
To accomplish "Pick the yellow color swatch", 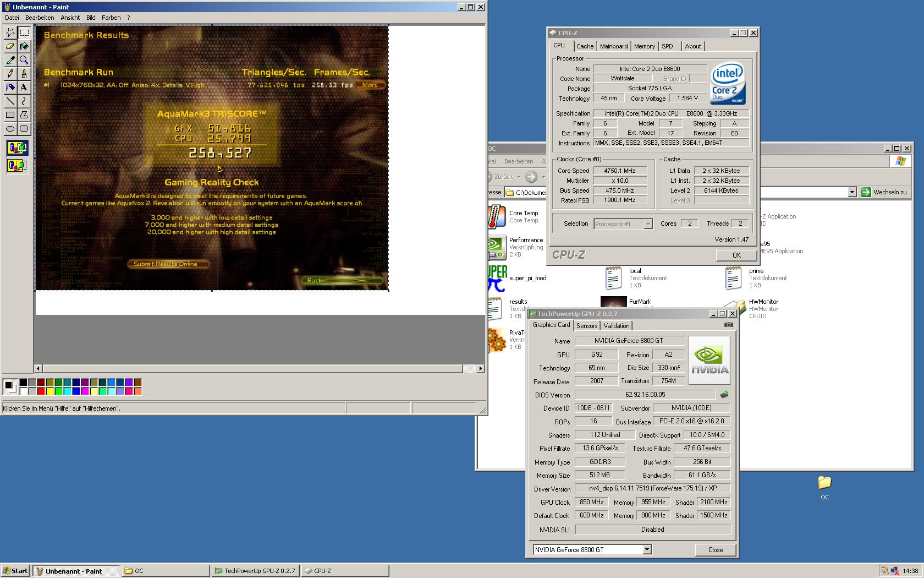I will (x=50, y=391).
